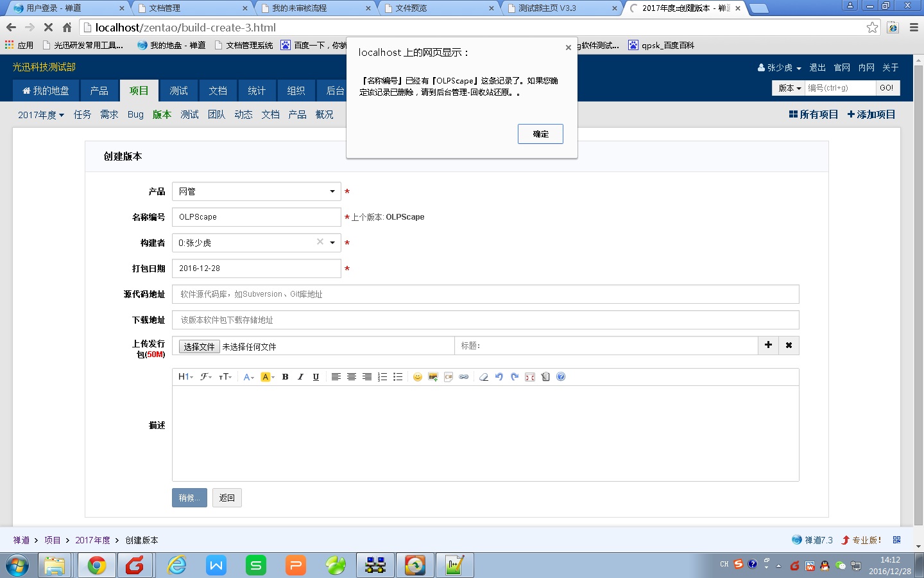Click the 打包日期 date field
The image size is (924, 578).
257,268
